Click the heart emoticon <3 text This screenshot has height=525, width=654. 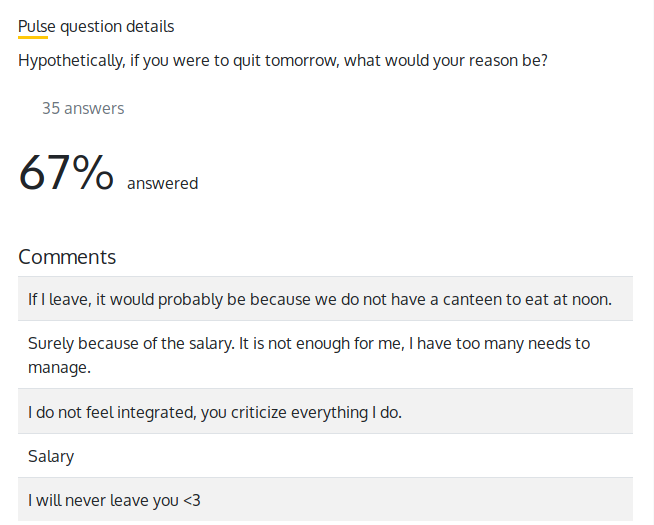point(192,499)
